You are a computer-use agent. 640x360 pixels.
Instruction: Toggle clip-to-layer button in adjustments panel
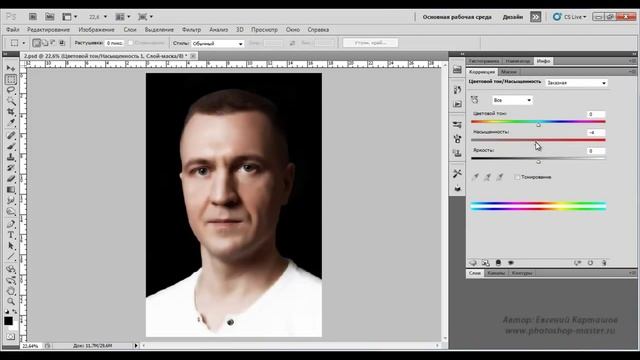498,263
